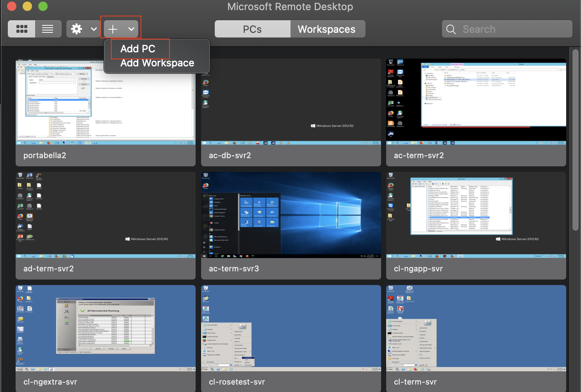This screenshot has width=581, height=392.
Task: Select the PCs tab
Action: tap(252, 29)
